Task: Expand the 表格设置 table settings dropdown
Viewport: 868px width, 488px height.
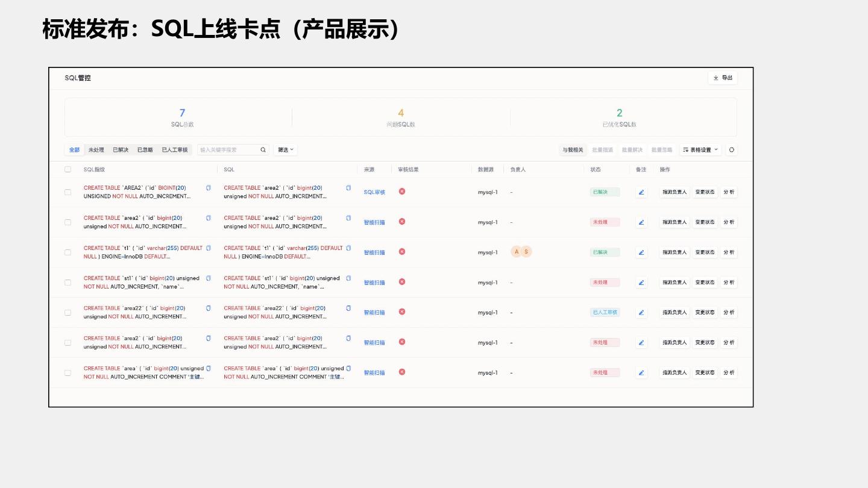Action: (700, 150)
